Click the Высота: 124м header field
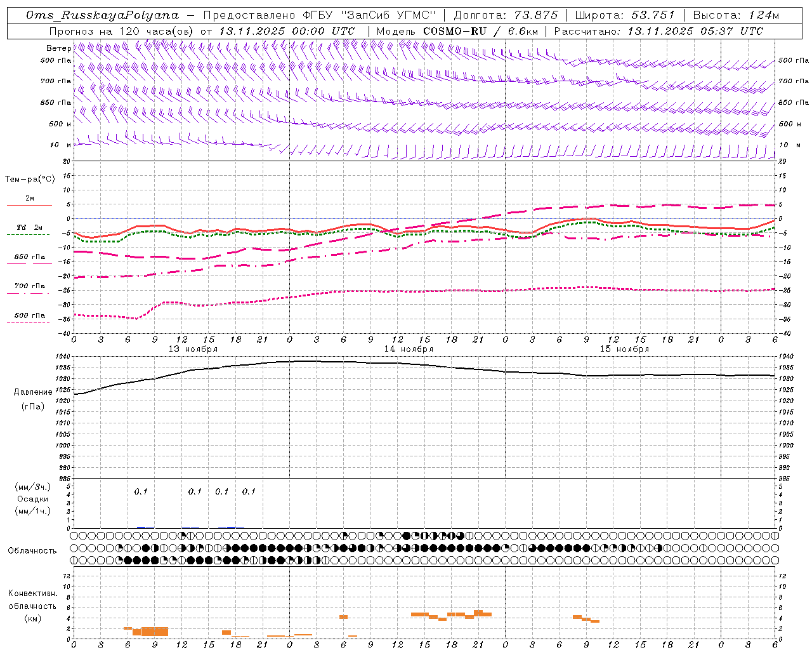 [x=735, y=15]
